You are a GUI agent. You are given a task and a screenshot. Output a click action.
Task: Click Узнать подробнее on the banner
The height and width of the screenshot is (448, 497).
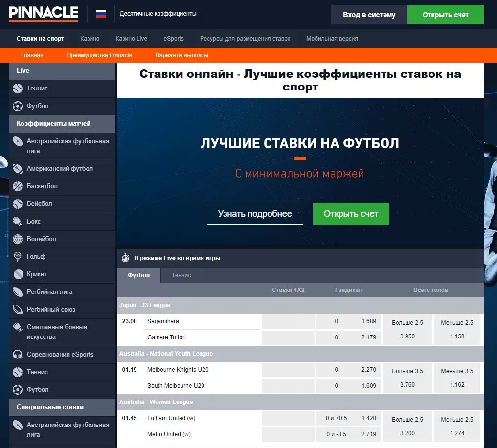(254, 214)
